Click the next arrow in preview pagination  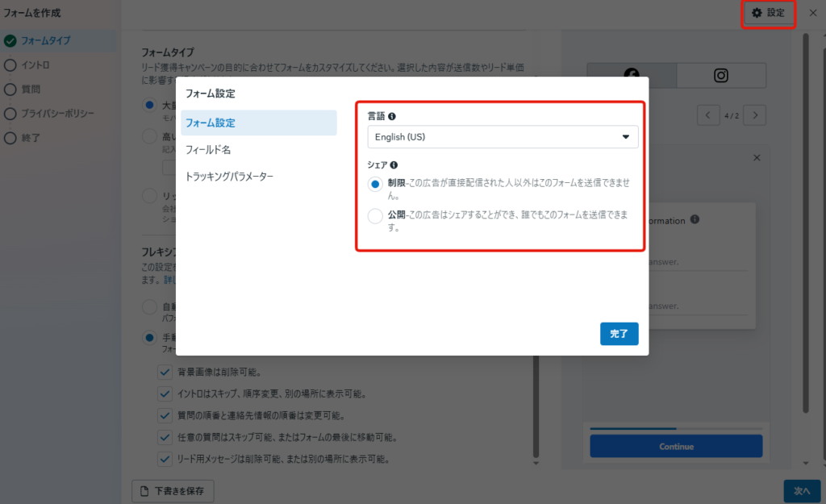[x=753, y=115]
